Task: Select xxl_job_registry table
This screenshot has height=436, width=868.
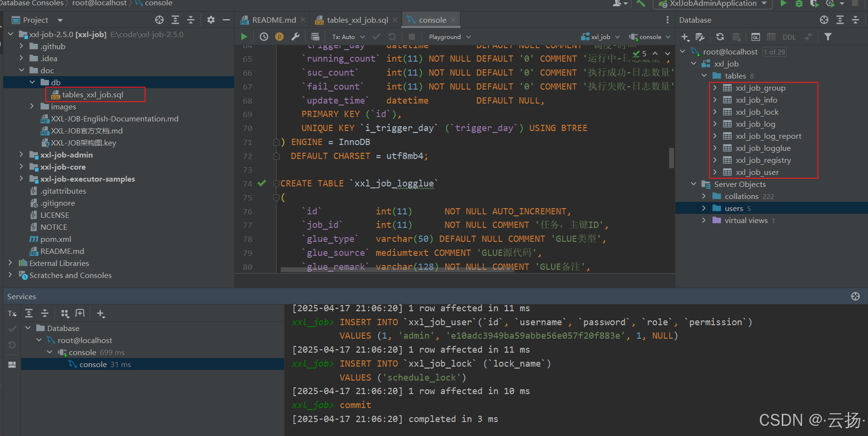Action: click(763, 160)
